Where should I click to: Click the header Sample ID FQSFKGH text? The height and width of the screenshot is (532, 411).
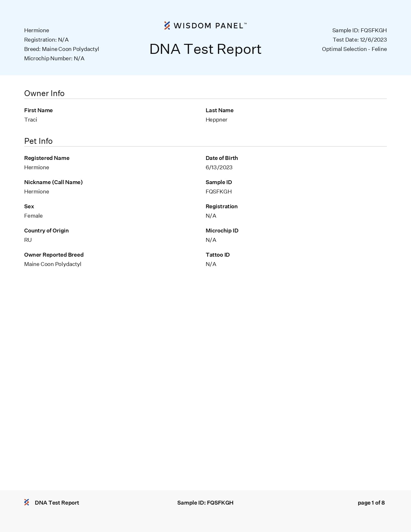click(359, 30)
